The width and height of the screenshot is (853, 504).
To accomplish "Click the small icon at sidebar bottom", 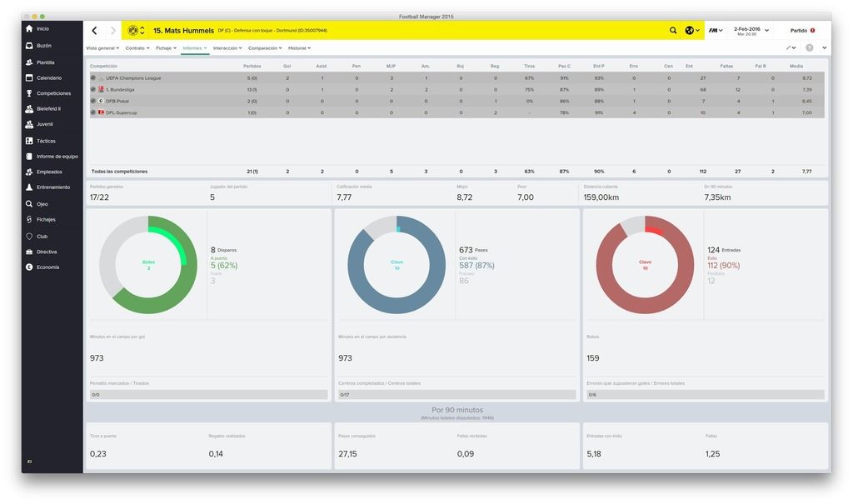I will pos(29,462).
